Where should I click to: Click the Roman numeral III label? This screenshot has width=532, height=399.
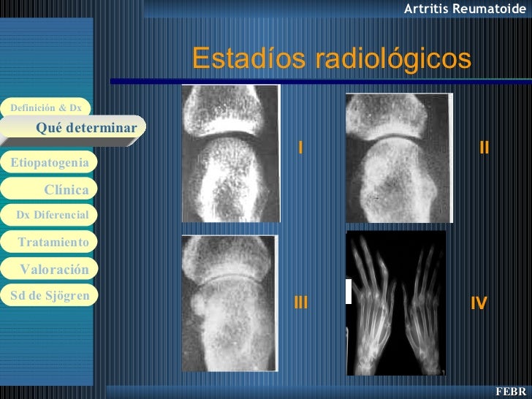pyautogui.click(x=300, y=303)
